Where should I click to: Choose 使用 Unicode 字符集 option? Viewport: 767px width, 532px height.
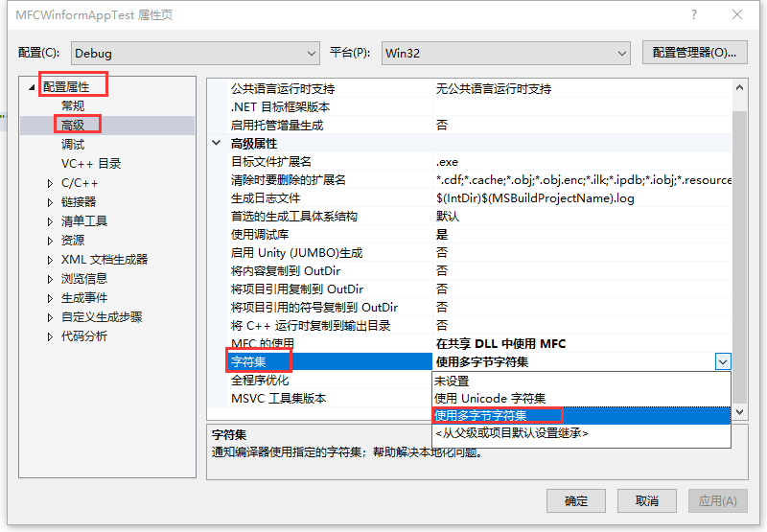click(x=581, y=398)
